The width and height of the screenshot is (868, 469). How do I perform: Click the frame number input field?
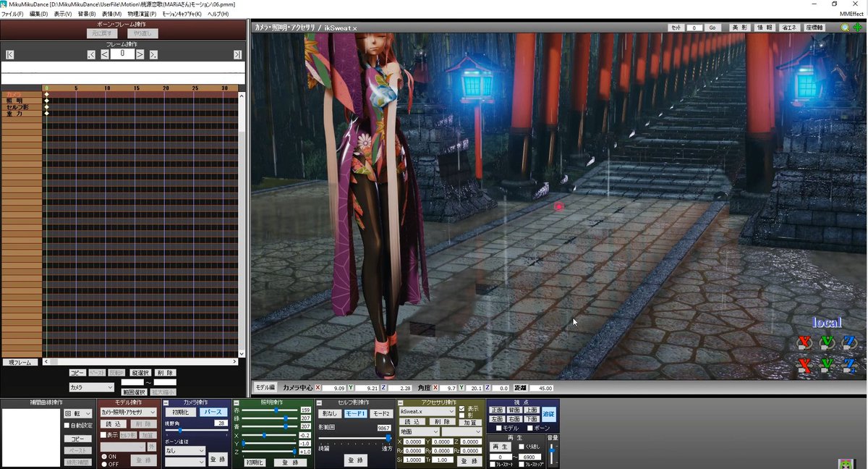[122, 54]
